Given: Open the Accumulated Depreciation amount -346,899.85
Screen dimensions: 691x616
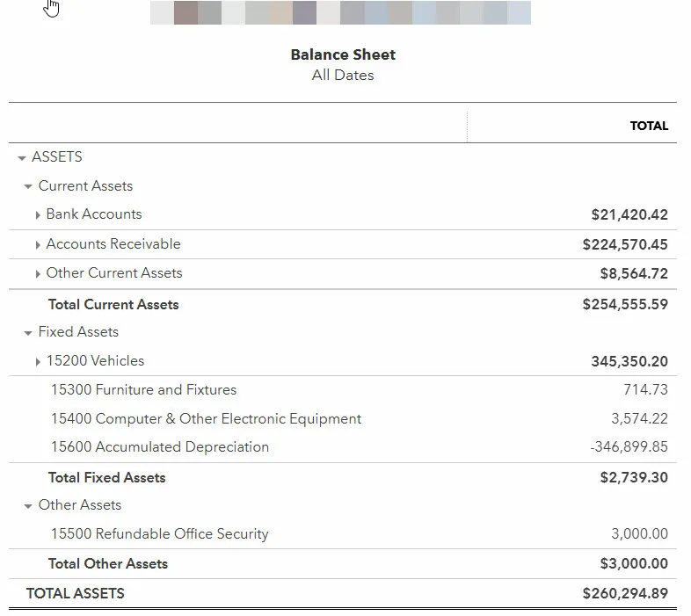Looking at the screenshot, I should coord(629,446).
